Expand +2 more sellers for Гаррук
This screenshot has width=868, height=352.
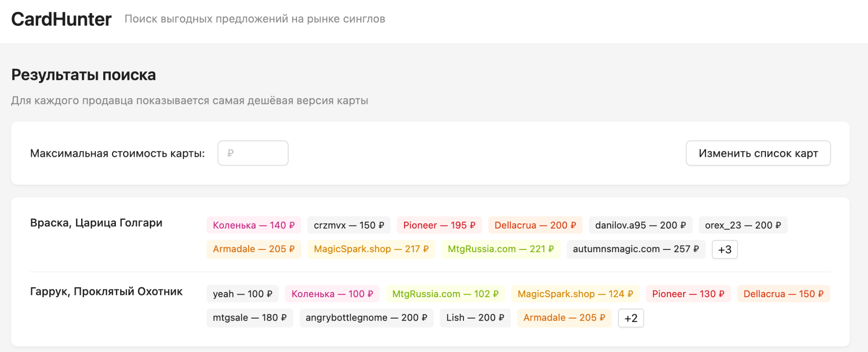tap(631, 319)
